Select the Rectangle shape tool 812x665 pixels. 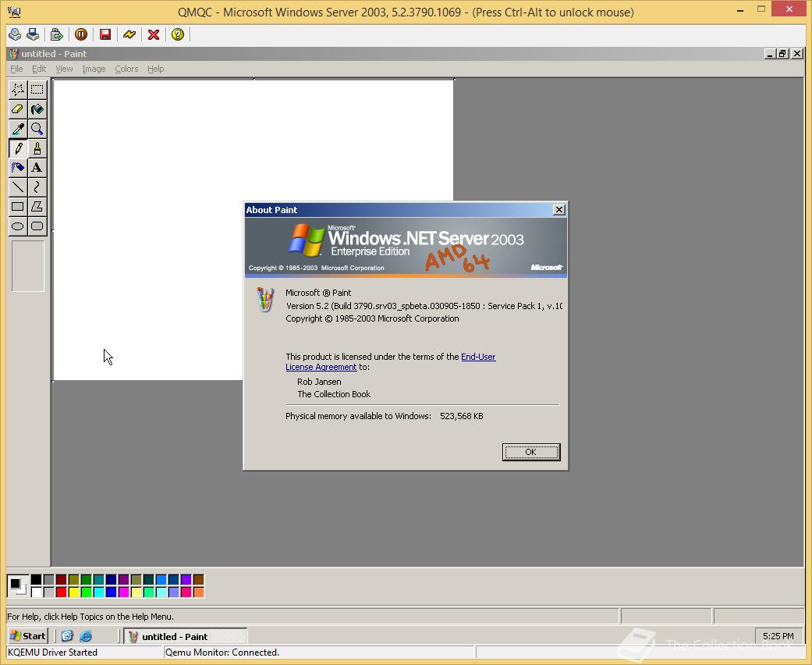(18, 206)
